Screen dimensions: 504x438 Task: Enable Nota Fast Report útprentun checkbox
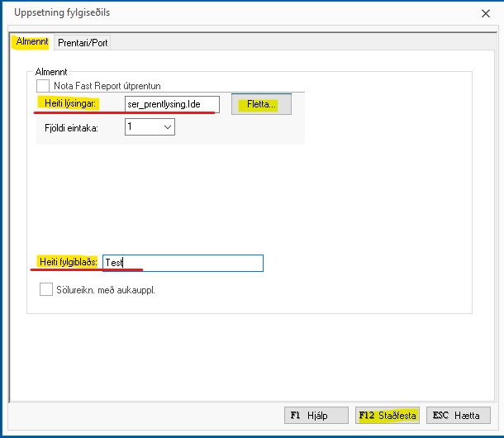[x=43, y=85]
